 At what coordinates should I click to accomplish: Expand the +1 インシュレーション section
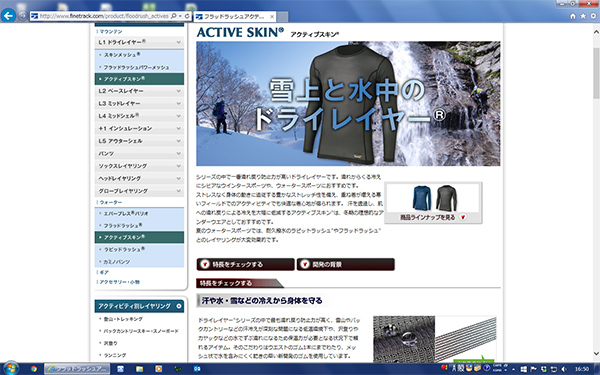(x=139, y=128)
